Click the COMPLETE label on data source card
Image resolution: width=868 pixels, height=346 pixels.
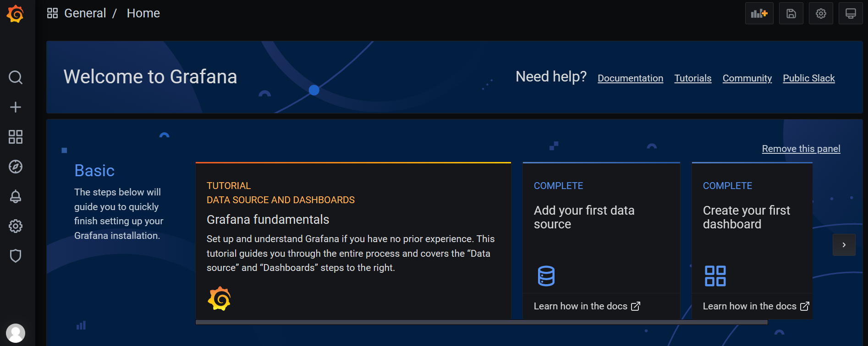click(559, 186)
